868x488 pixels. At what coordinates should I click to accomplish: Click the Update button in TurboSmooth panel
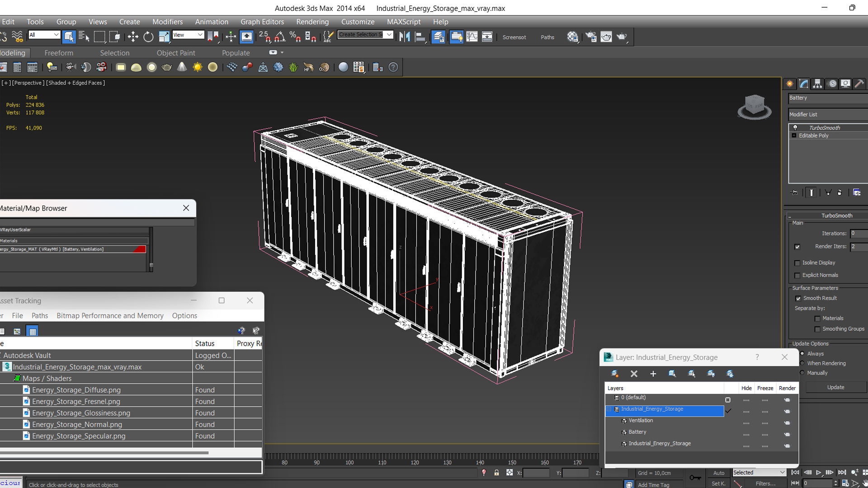[835, 387]
